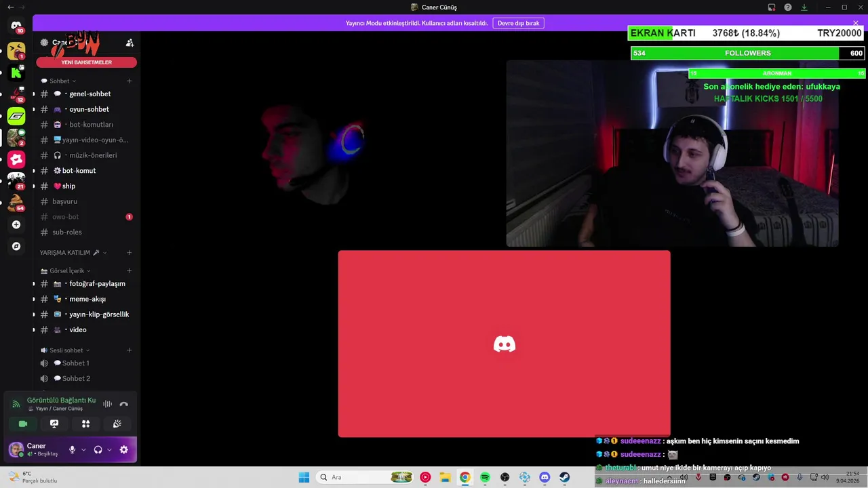
Task: Disconnect from voice call
Action: pyautogui.click(x=123, y=404)
